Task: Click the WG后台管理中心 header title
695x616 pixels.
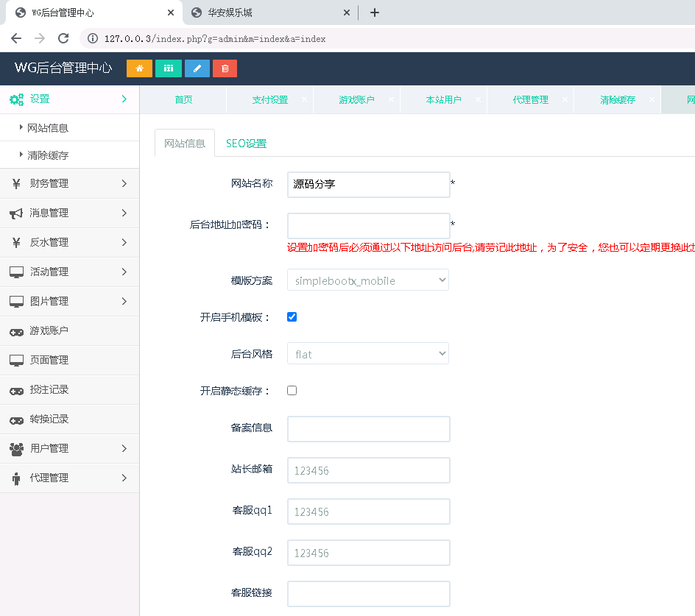Action: [x=63, y=68]
